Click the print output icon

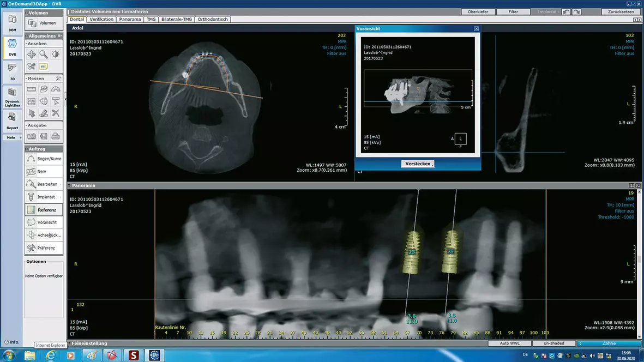click(56, 136)
